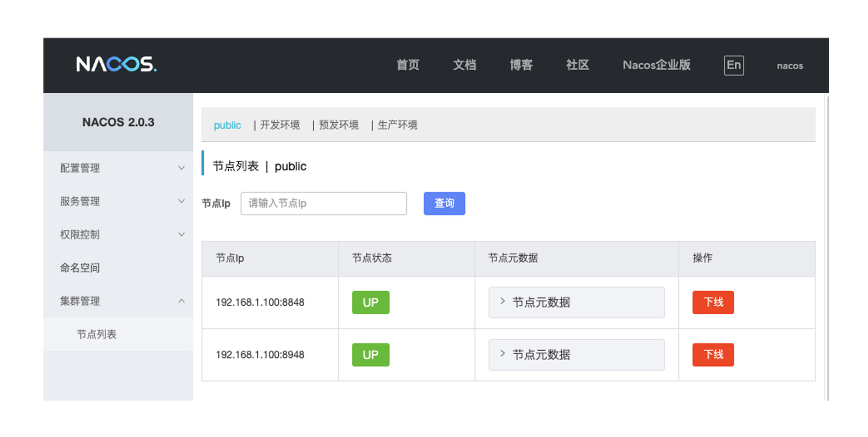Open 命名空间 in the sidebar

pos(80,268)
